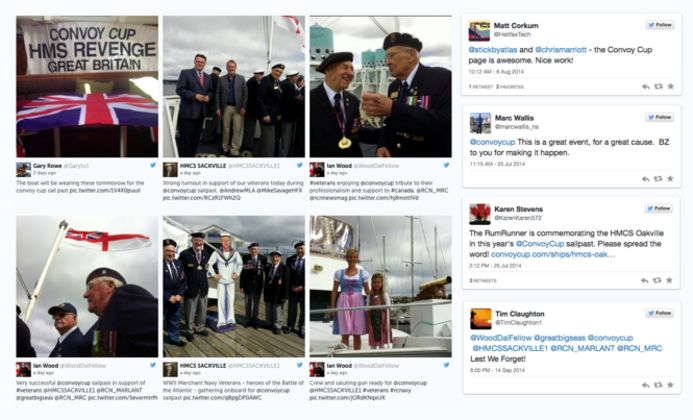Screen dimensions: 693x420
Task: Open the Convoy Cup HMS Revenge photo
Action: point(87,87)
